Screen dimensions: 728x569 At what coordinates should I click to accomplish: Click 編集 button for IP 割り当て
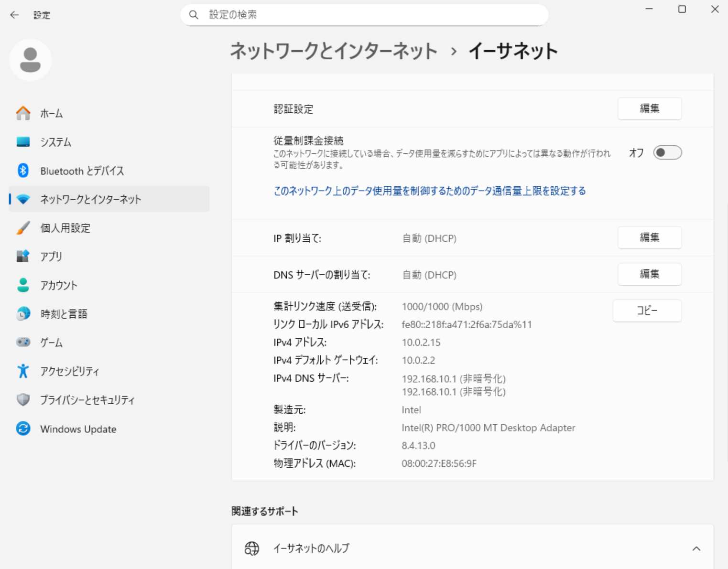coord(649,237)
